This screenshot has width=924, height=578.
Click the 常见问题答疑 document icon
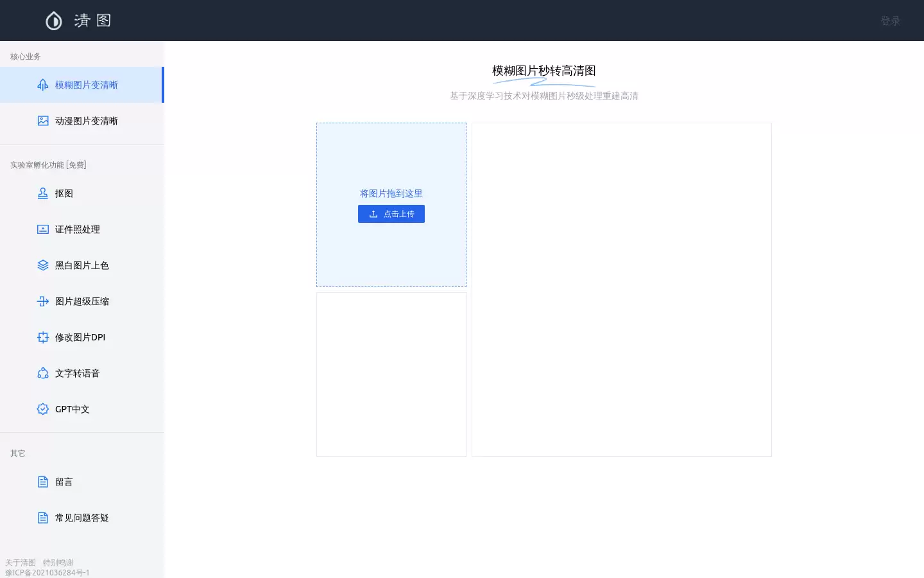(x=43, y=518)
